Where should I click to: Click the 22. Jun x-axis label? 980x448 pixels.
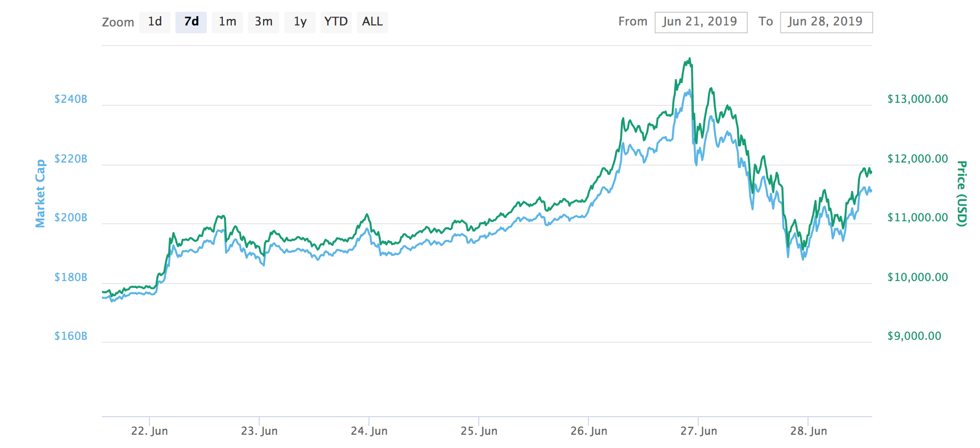(x=149, y=431)
